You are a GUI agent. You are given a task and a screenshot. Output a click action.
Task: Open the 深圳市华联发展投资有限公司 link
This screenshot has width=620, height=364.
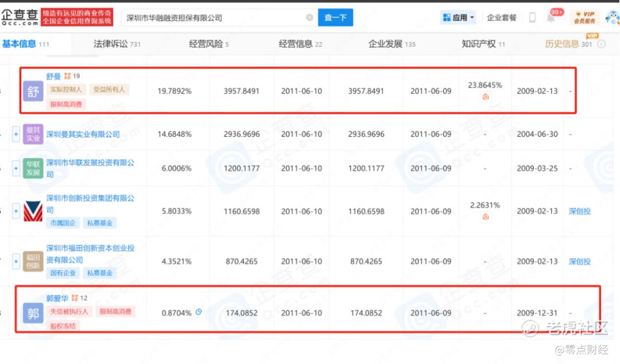coord(90,168)
